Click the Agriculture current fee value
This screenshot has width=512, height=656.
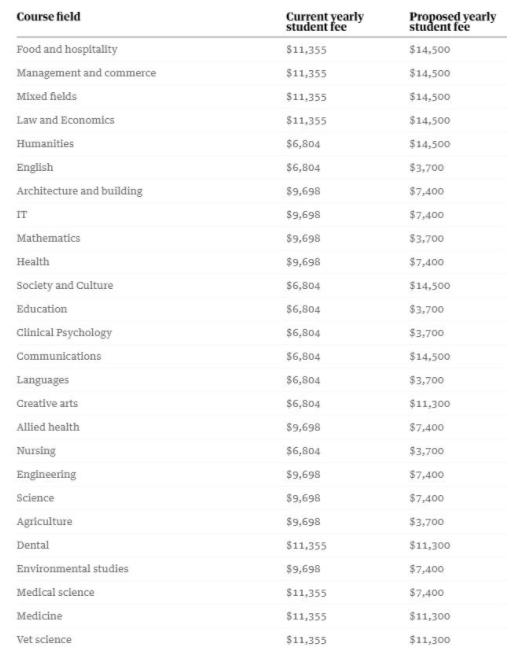303,522
